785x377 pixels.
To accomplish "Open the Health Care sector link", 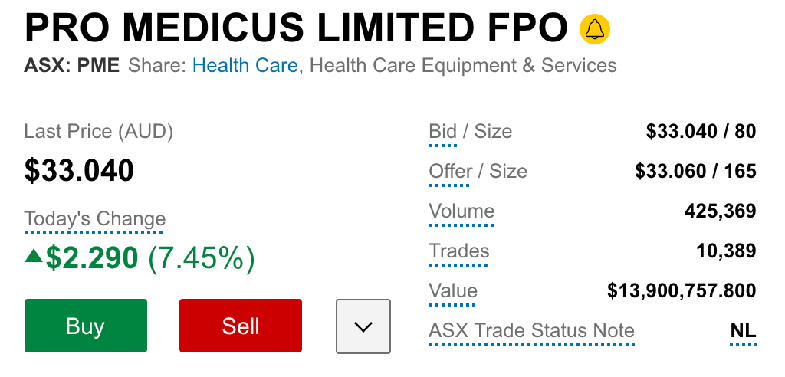I will 245,66.
